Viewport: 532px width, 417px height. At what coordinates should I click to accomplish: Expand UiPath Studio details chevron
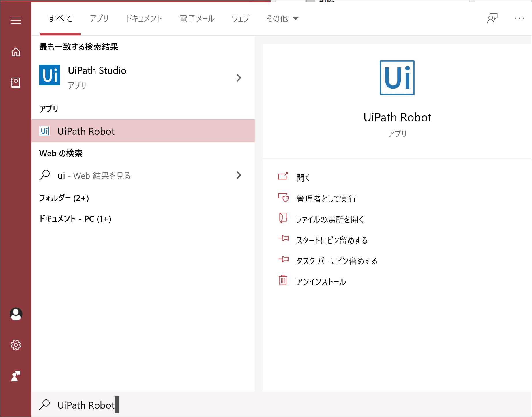tap(239, 78)
